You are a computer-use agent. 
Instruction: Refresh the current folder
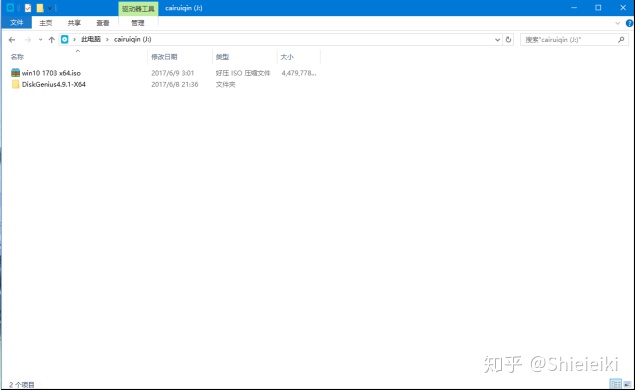point(508,40)
